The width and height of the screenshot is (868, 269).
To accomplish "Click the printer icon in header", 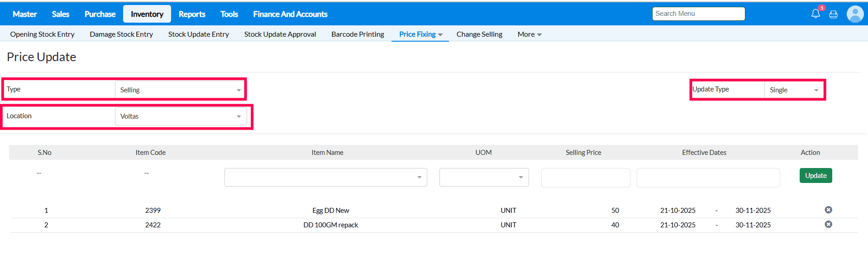I will point(833,14).
